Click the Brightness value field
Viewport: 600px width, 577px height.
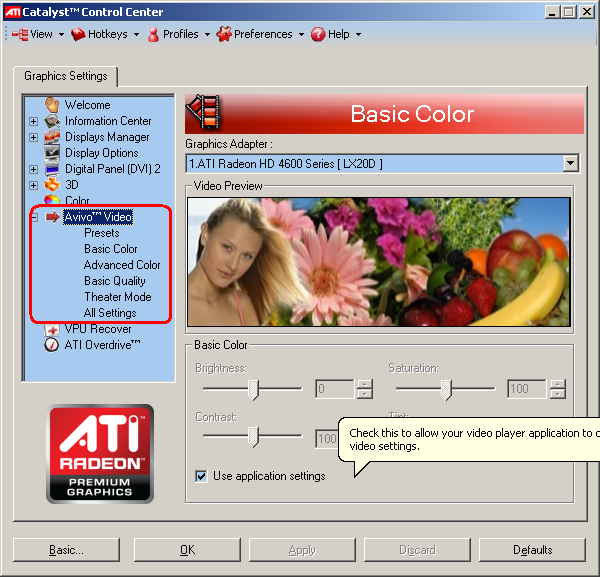coord(335,389)
